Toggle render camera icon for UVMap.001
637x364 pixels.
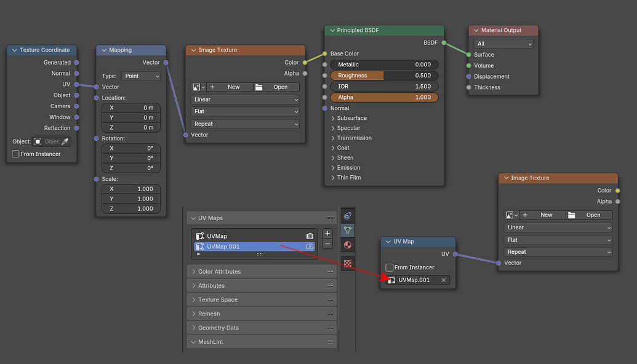click(x=310, y=247)
